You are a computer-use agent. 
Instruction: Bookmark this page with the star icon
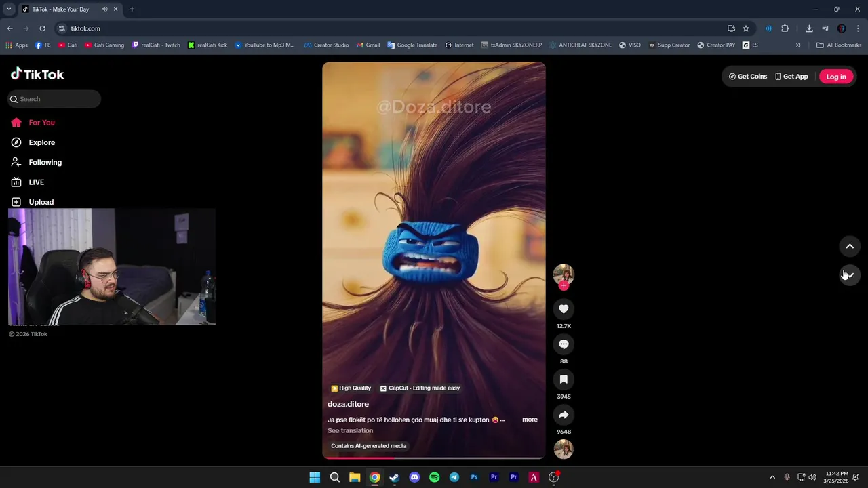pos(746,28)
